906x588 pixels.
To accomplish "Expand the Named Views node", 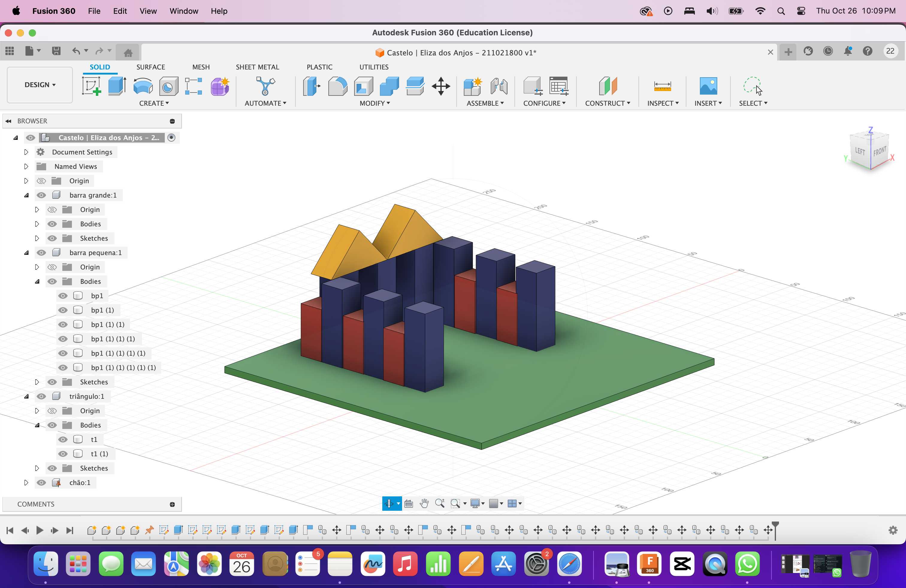I will (x=26, y=166).
